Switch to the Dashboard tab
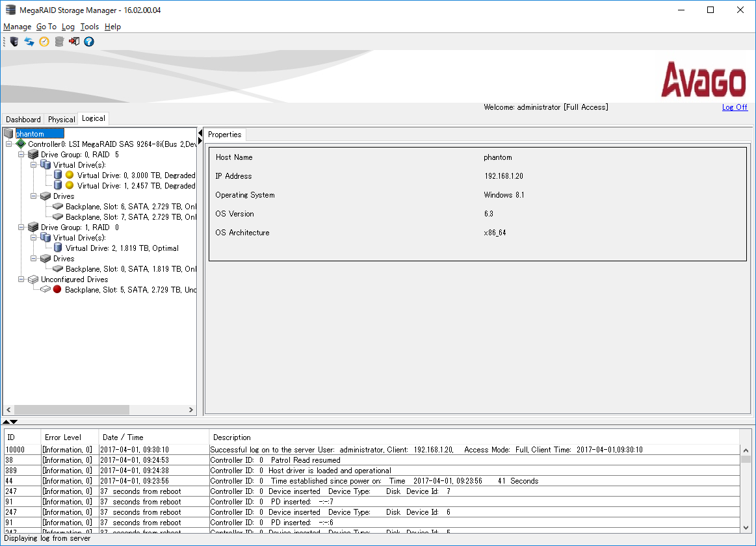 click(x=23, y=120)
